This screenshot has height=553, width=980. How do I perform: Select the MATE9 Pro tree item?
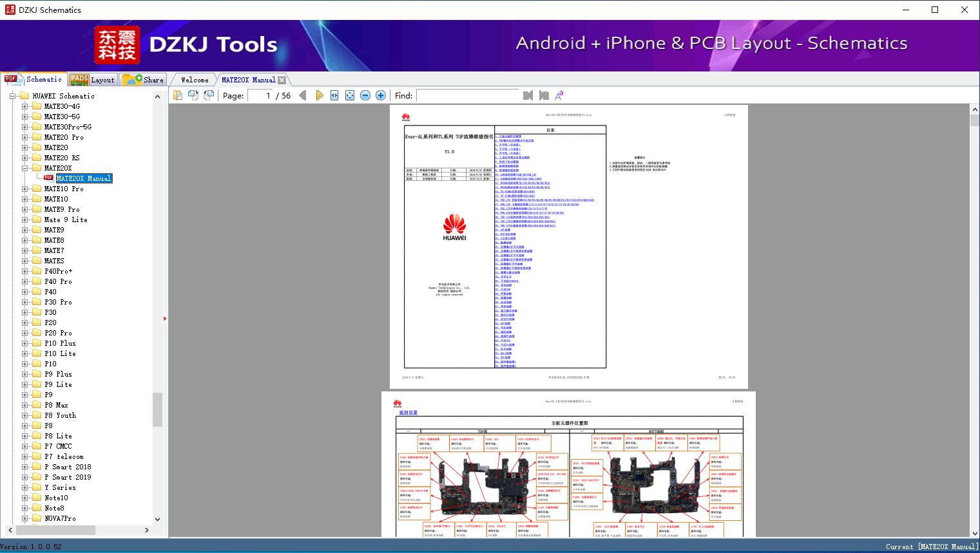[62, 209]
